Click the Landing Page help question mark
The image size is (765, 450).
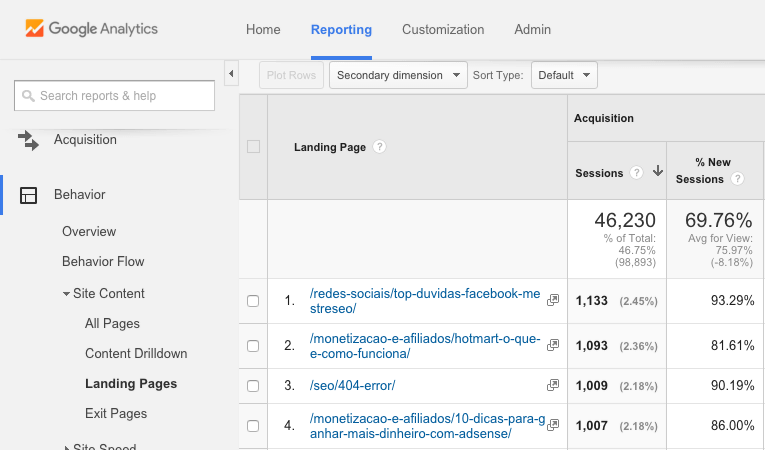point(379,147)
